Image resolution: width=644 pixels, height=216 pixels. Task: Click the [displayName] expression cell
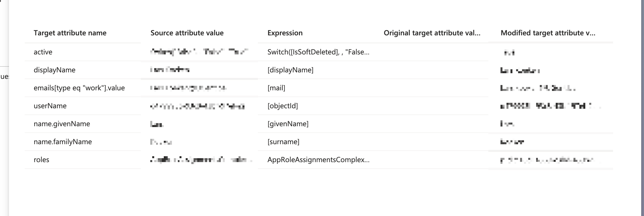coord(291,70)
